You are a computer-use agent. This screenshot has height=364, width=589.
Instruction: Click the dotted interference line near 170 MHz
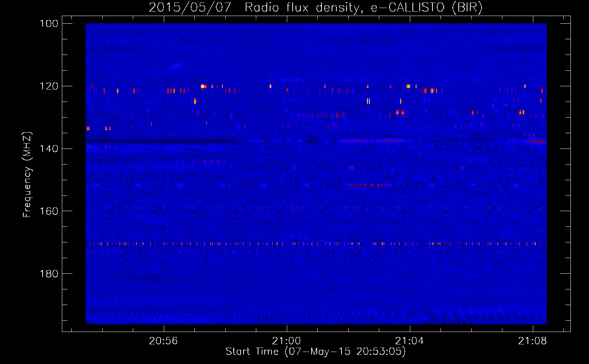pyautogui.click(x=316, y=244)
